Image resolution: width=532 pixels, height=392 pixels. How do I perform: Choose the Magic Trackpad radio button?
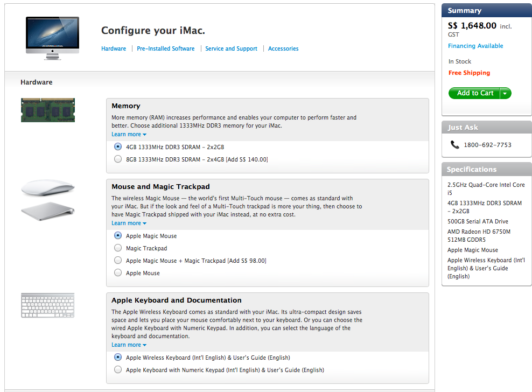pos(118,248)
